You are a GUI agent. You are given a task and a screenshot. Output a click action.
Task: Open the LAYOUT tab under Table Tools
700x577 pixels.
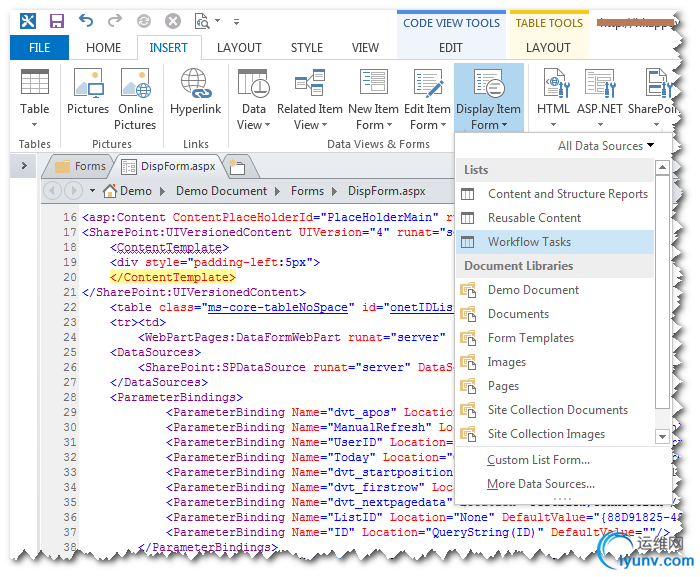click(x=548, y=47)
